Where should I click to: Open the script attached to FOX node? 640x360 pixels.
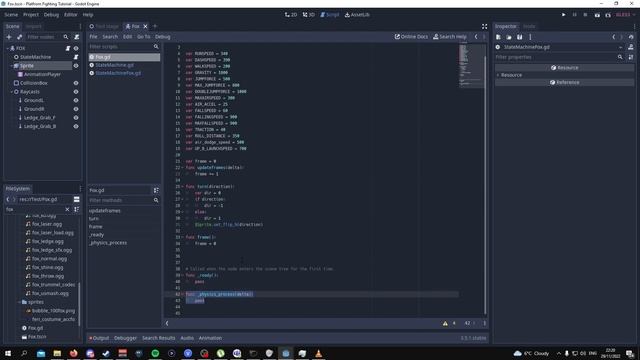coord(68,48)
